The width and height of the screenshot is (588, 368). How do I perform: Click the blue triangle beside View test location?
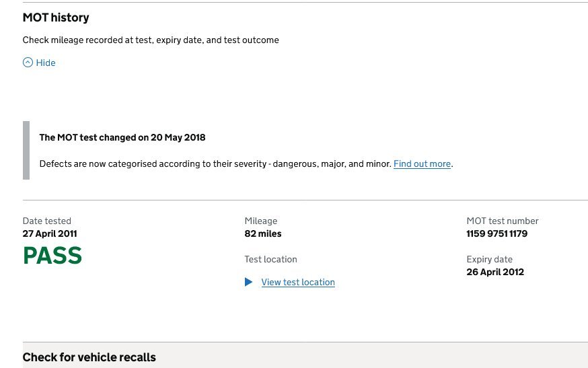click(248, 282)
